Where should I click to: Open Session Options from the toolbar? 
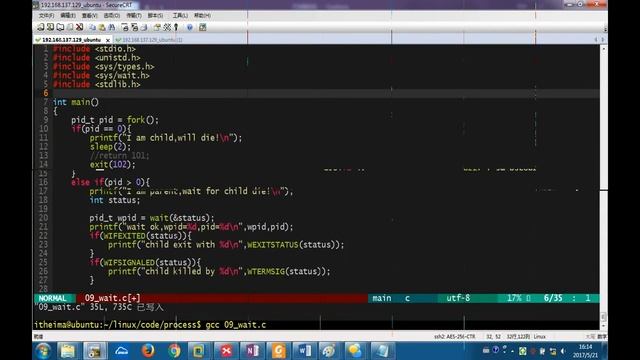[157, 27]
